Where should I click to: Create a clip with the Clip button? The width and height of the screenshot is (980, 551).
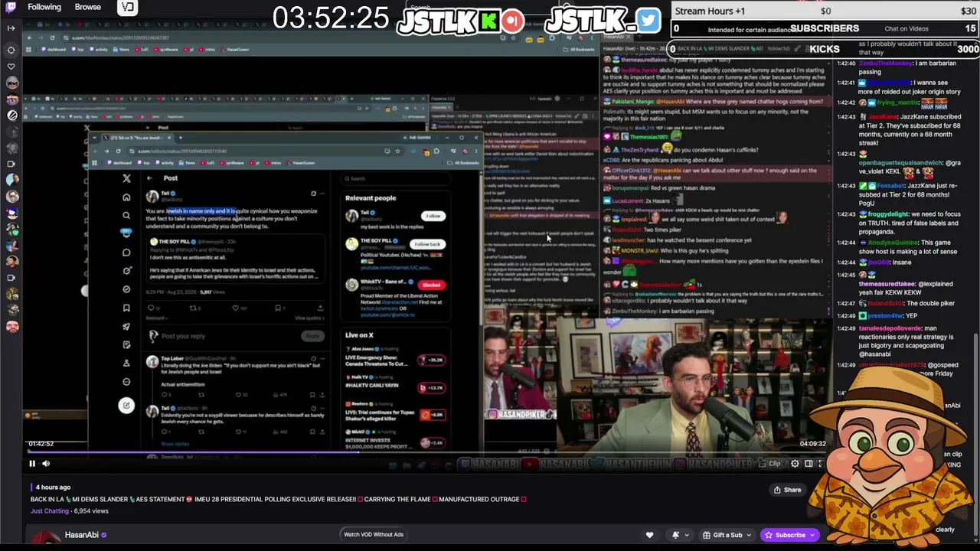pyautogui.click(x=770, y=464)
